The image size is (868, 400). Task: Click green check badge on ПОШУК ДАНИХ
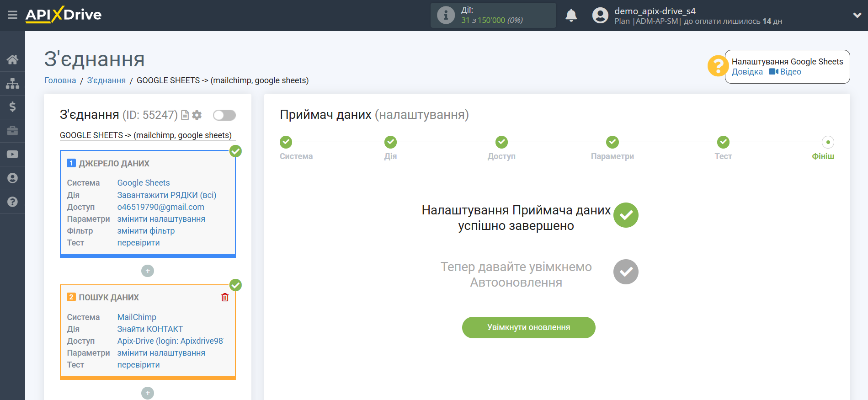[x=236, y=285]
